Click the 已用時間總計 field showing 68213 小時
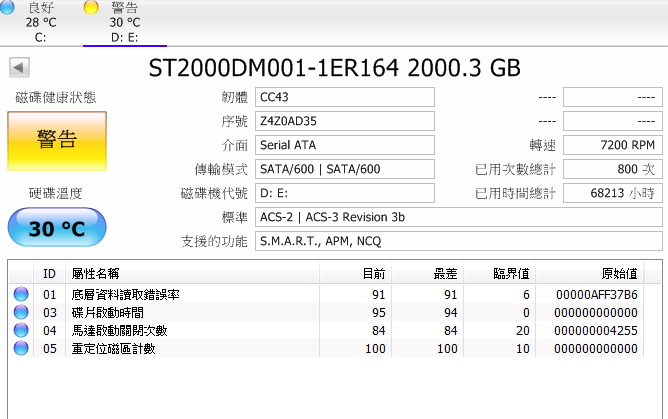This screenshot has width=668, height=419. [613, 193]
